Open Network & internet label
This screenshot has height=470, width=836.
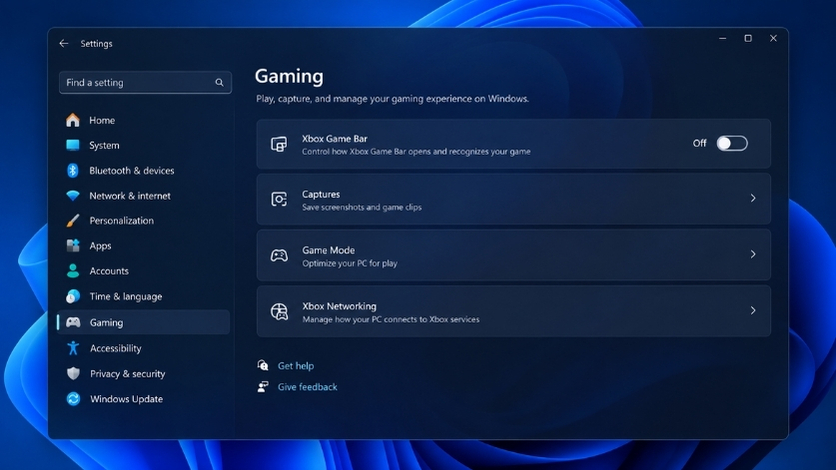[x=130, y=196]
